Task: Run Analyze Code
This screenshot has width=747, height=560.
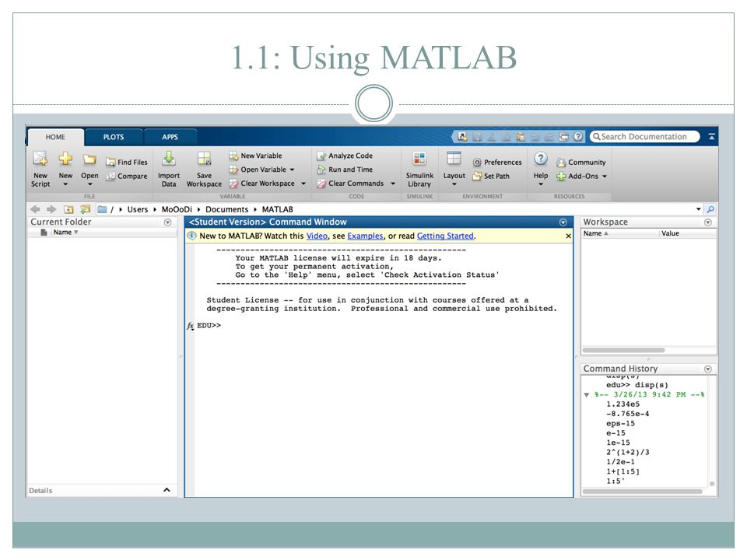Action: click(345, 156)
